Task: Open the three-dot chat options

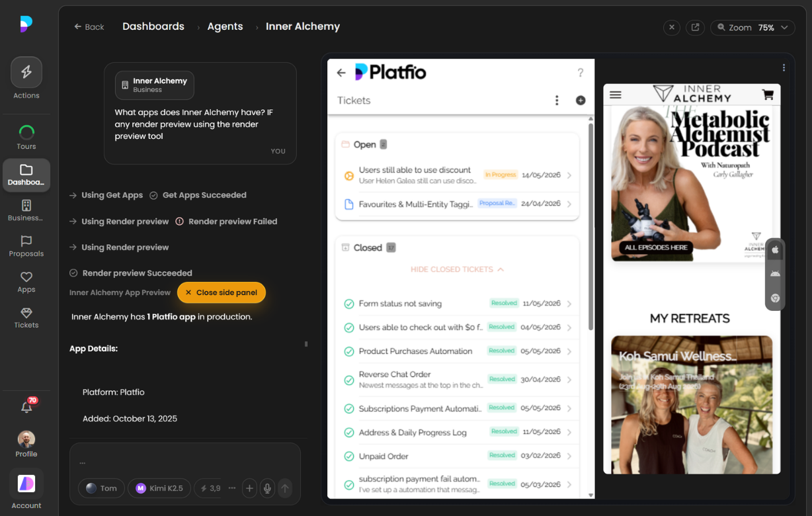Action: 232,488
